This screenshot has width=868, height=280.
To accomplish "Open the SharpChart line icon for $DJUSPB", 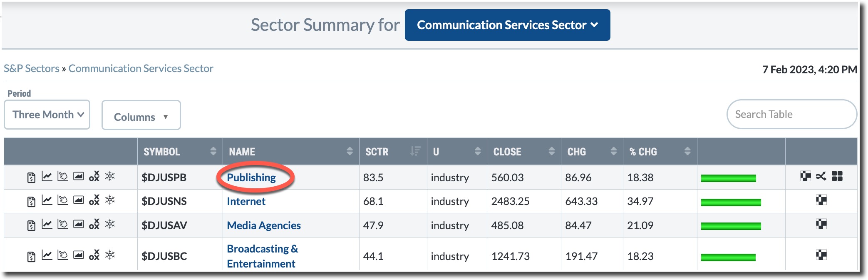I will pos(47,177).
